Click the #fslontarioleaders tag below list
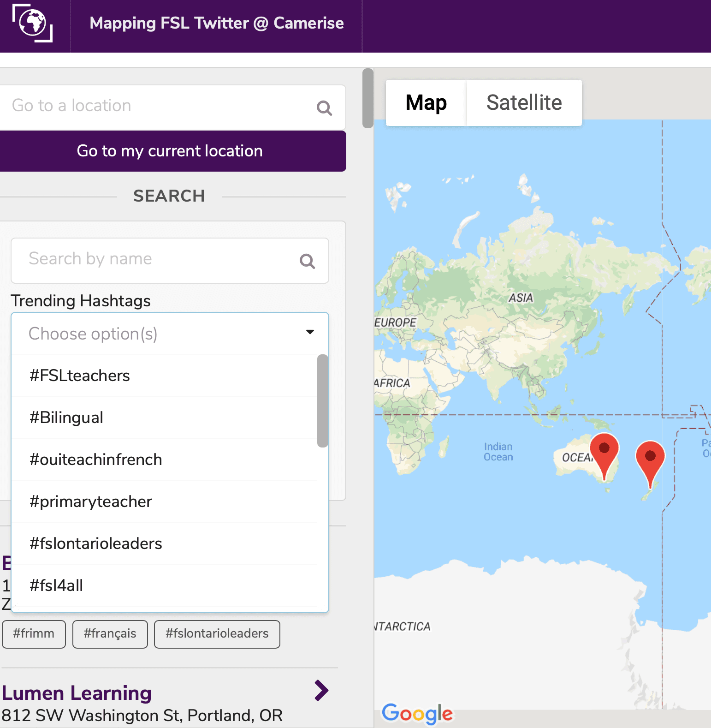 [x=217, y=634]
